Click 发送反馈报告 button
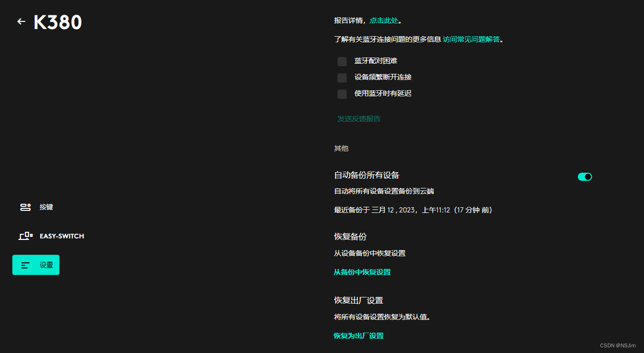 (359, 119)
